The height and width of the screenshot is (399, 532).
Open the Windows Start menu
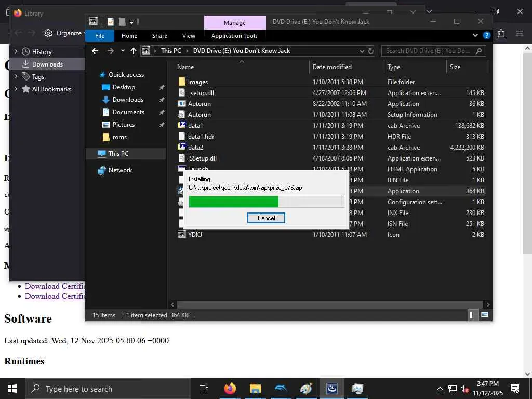(12, 389)
